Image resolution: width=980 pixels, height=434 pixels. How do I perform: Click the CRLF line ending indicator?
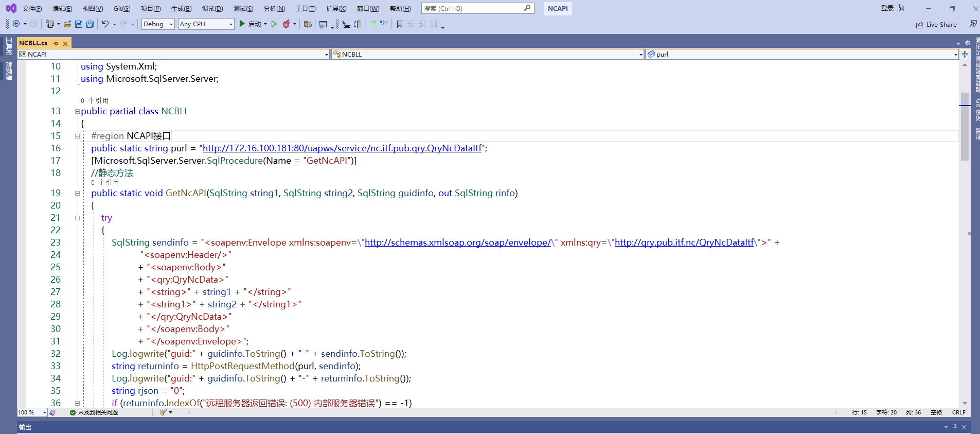coord(958,412)
